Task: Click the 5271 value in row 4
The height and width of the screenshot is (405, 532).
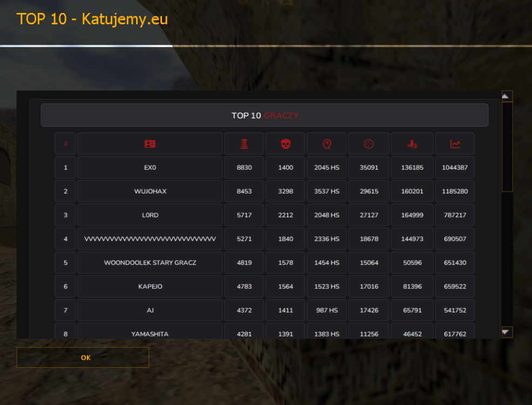Action: (x=244, y=239)
